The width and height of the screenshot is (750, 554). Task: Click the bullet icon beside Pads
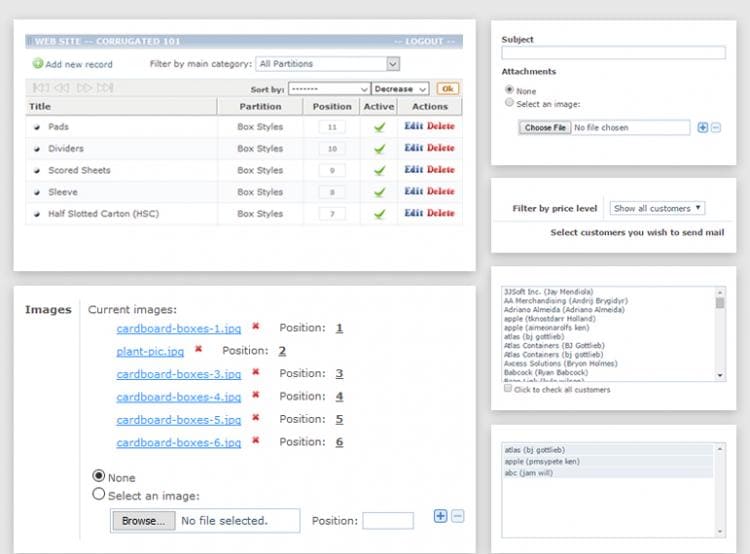pos(37,127)
